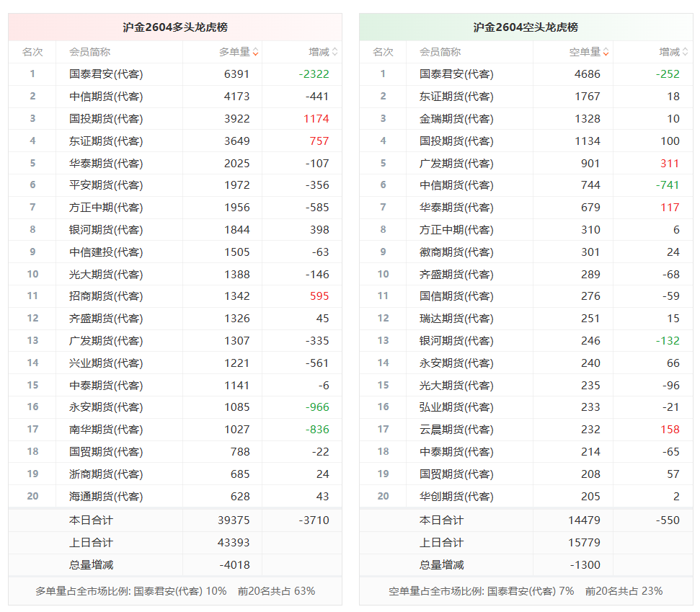Click 前20名共占 23% text
The width and height of the screenshot is (700, 612).
(624, 592)
